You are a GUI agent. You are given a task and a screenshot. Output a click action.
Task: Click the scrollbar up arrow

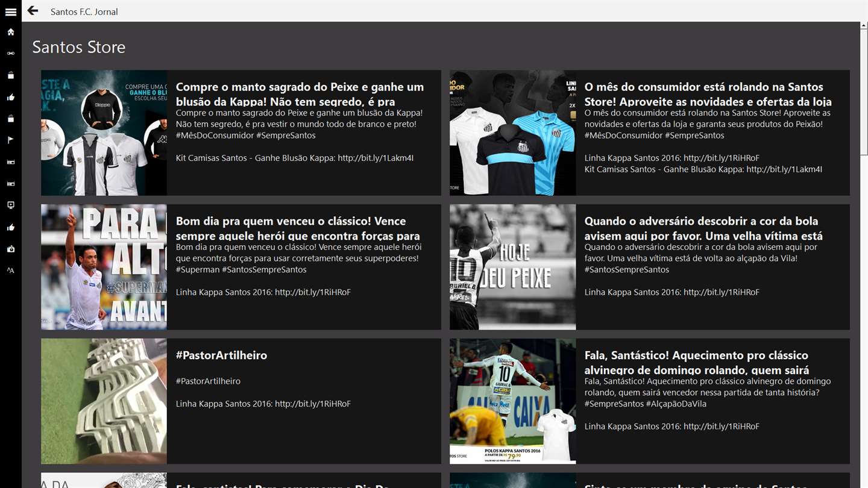pyautogui.click(x=864, y=27)
